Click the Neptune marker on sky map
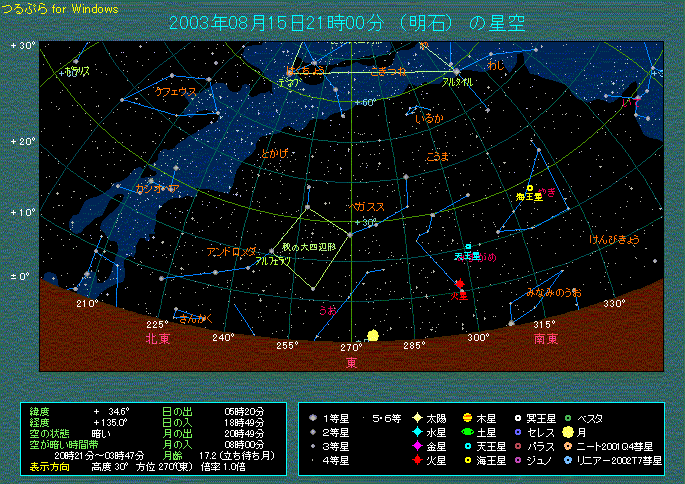The width and height of the screenshot is (685, 484). [530, 187]
